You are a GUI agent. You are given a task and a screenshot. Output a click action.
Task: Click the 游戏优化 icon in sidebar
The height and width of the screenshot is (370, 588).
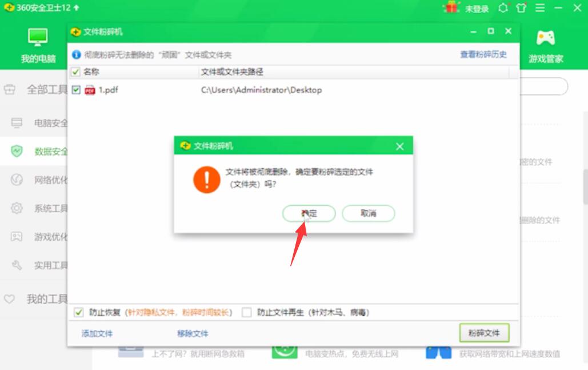tap(17, 236)
